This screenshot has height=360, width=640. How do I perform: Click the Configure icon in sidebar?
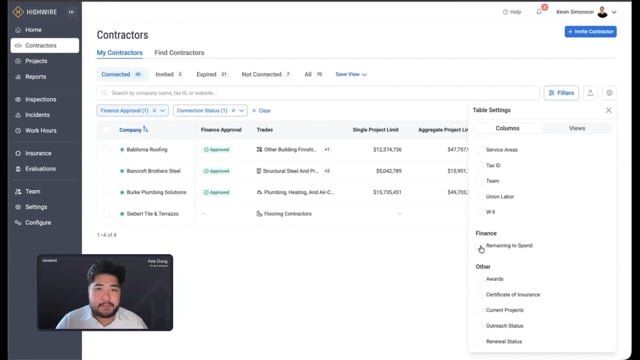[18, 222]
